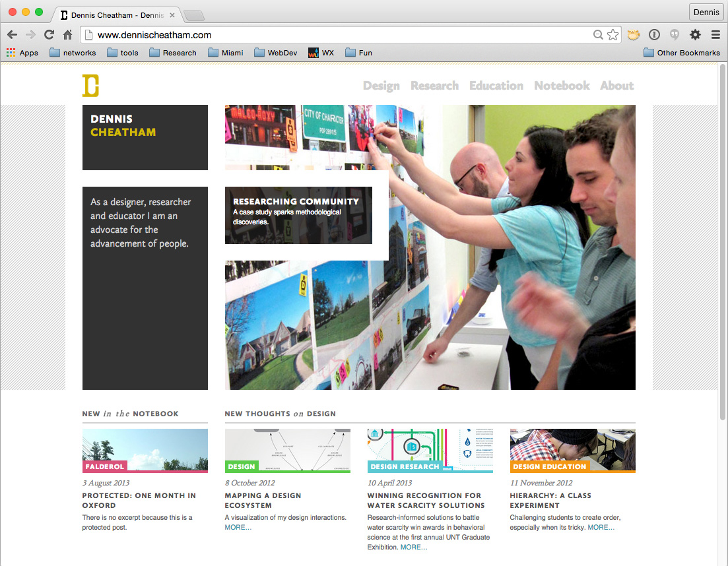Open the Chrome hamburger menu
728x566 pixels.
pos(715,35)
